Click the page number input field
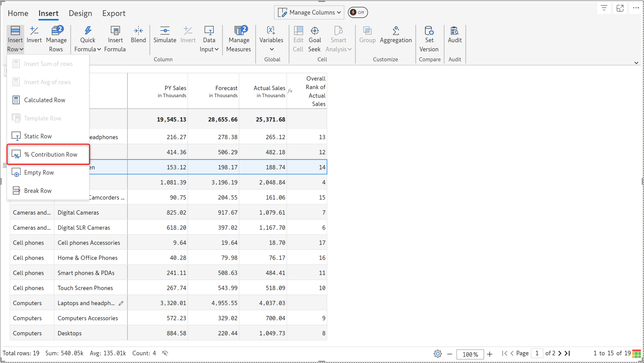The image size is (644, 363). coord(537,353)
